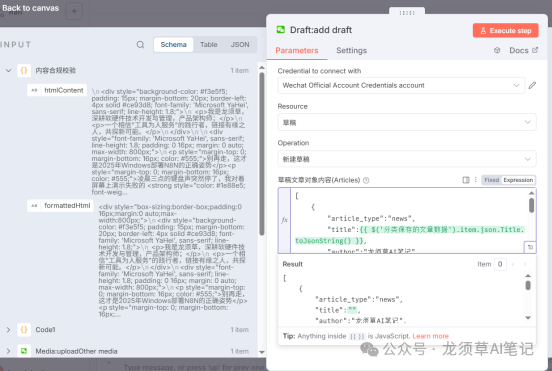Open the three-dot options menu near Fixed
This screenshot has width=552, height=371.
pyautogui.click(x=475, y=180)
